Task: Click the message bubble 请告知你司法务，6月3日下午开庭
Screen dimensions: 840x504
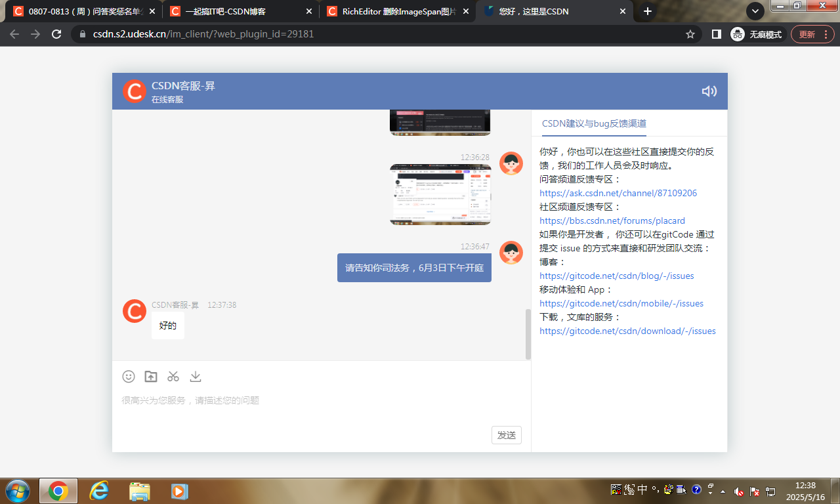Action: [414, 268]
